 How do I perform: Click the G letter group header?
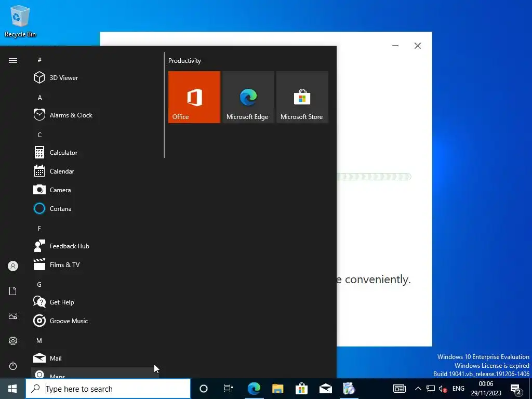click(39, 284)
